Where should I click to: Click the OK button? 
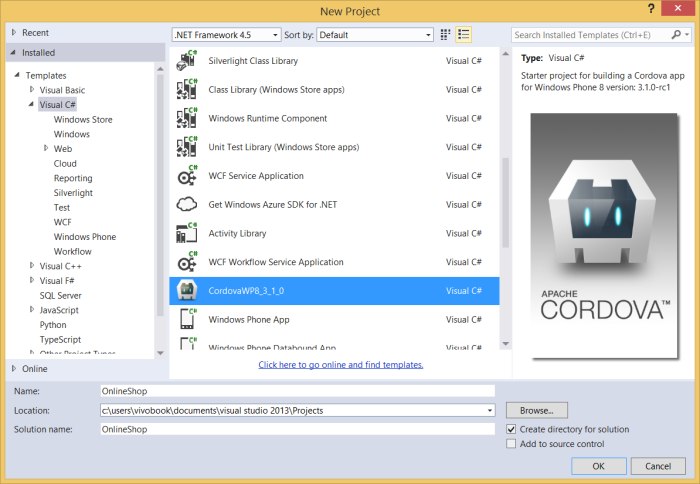coord(599,466)
